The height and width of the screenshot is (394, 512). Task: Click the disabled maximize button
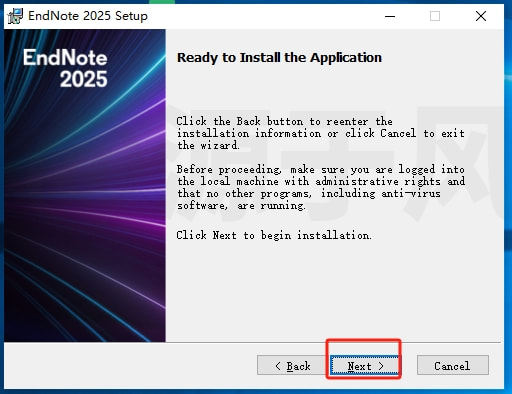tap(435, 16)
